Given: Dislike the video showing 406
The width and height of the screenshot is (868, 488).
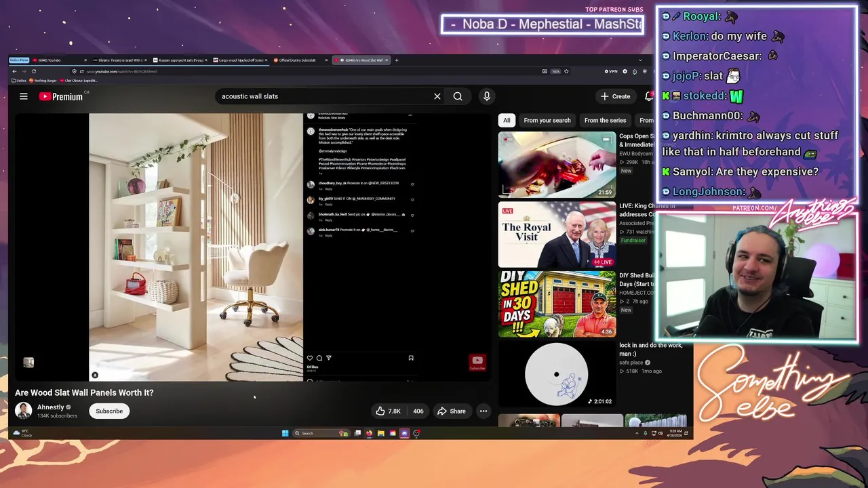Looking at the screenshot, I should coord(418,411).
